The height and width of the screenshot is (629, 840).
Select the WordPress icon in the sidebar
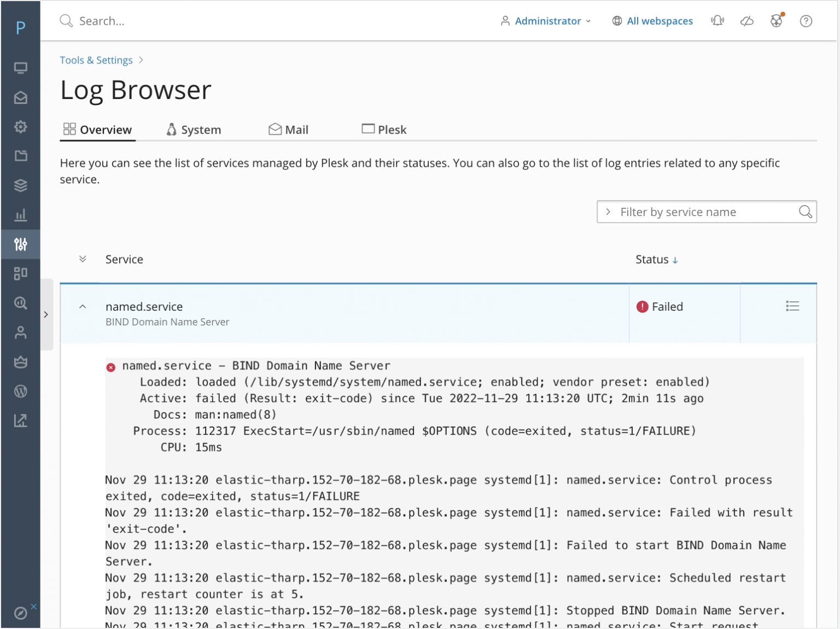20,391
